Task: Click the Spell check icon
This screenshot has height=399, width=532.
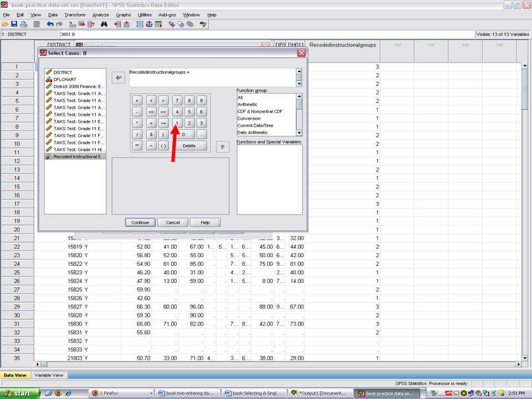Action: (x=203, y=24)
